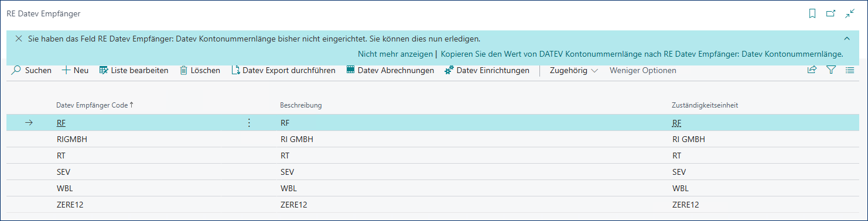868x221 pixels.
Task: Open Datev Einrichtungen
Action: (x=487, y=70)
